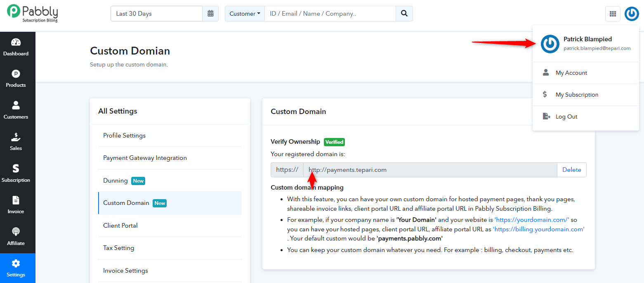This screenshot has height=283, width=644.
Task: Click the Pabbly Subscription Billing logo
Action: click(32, 13)
